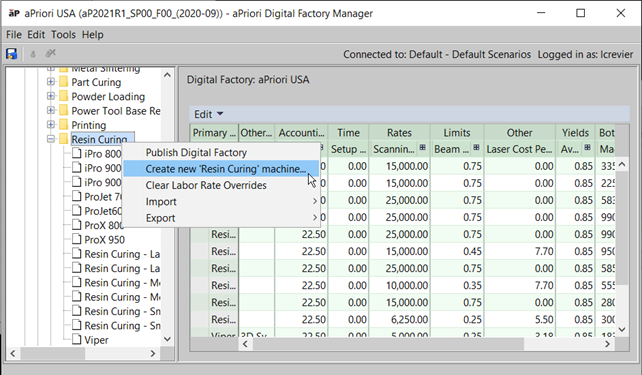
Task: Click the 5.50 cell in Laser Cost column
Action: (x=519, y=319)
